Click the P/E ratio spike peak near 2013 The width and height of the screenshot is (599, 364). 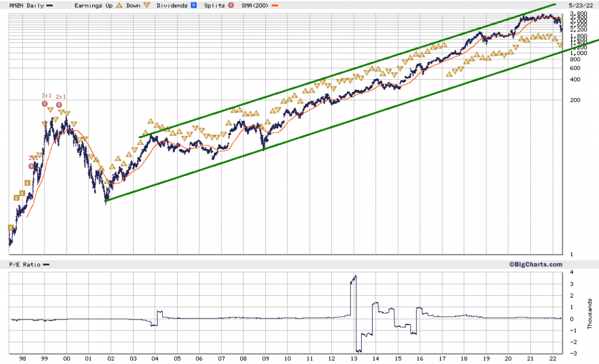[x=356, y=276]
